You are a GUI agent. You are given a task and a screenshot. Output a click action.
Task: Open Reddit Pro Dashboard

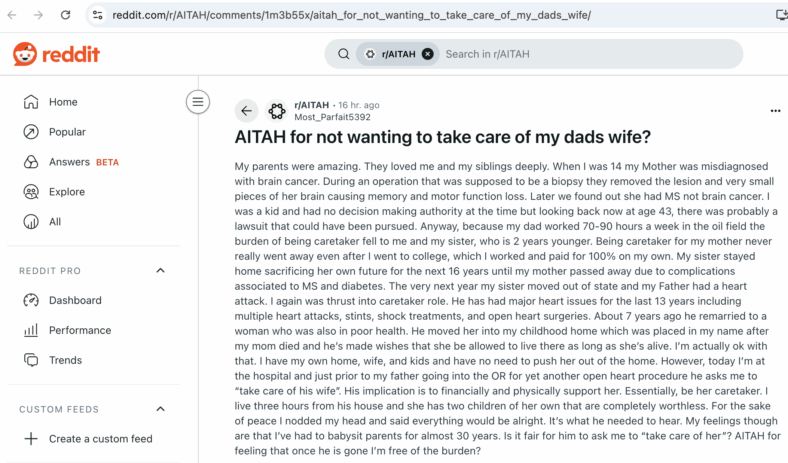pos(93,300)
